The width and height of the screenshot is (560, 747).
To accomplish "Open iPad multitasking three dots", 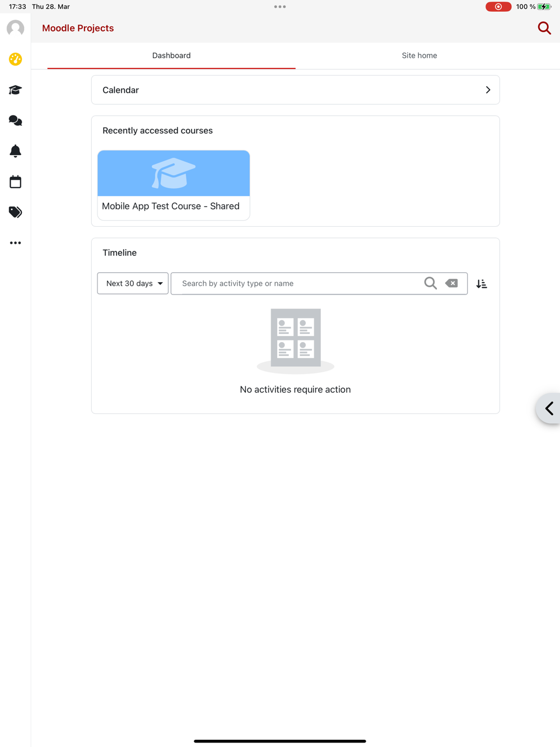I will 280,7.
